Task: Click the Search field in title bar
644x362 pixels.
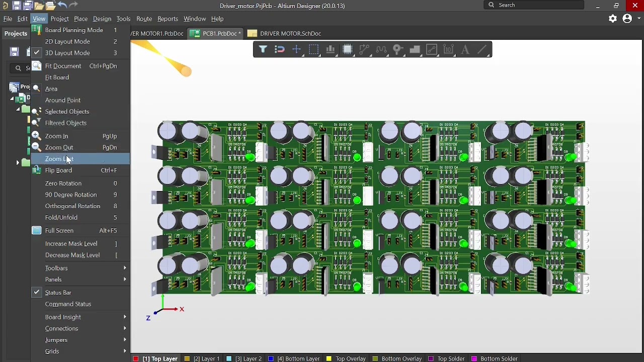Action: pyautogui.click(x=534, y=5)
